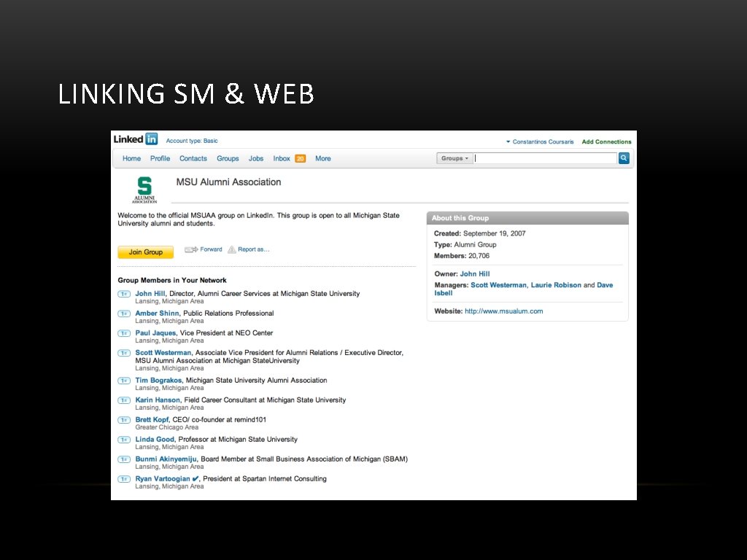
Task: Open Bunmi Akinyemiju's profile name
Action: click(166, 459)
